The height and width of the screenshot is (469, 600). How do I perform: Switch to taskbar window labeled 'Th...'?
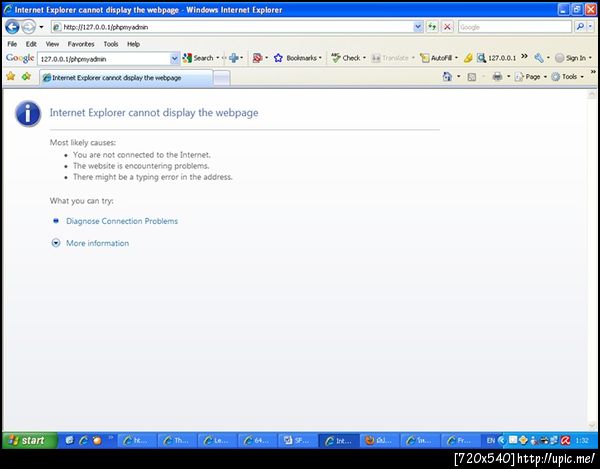pos(177,441)
